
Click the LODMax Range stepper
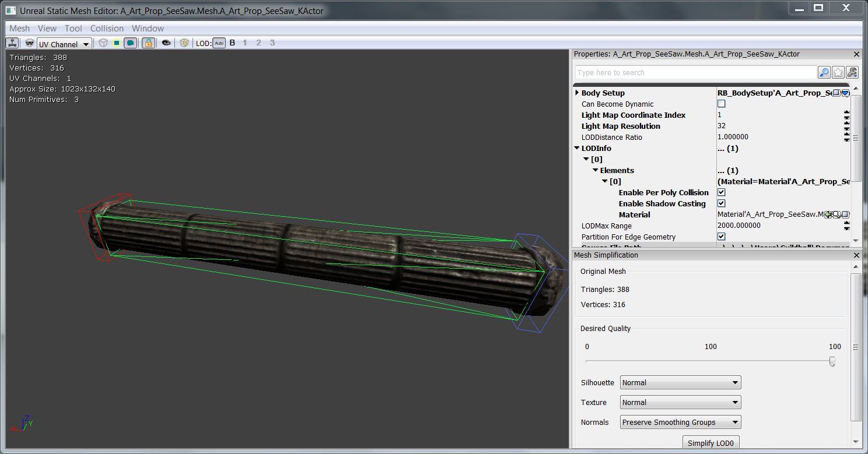coord(846,226)
